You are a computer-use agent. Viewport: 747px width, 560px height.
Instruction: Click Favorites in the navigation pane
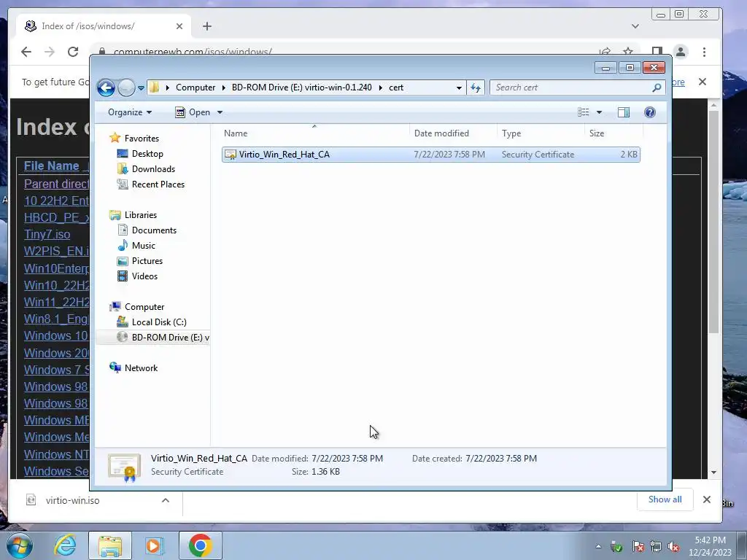click(142, 138)
